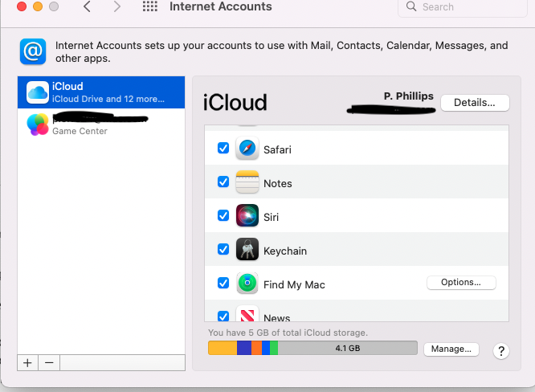Add an account with the plus button

[x=27, y=362]
